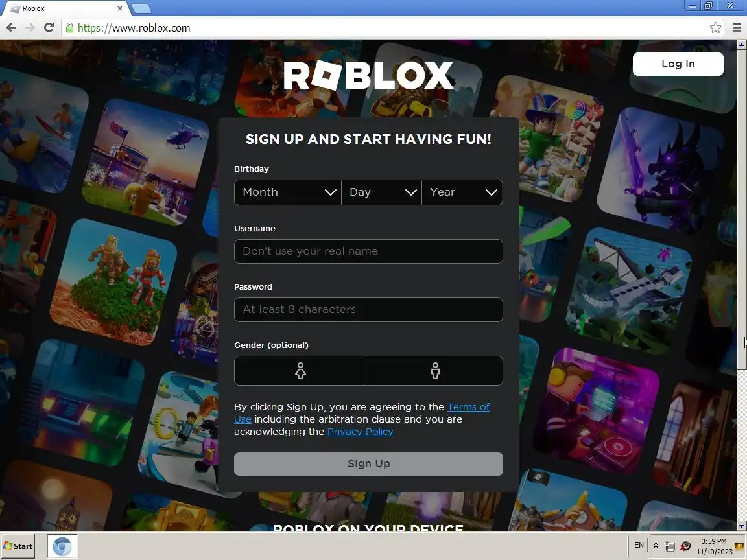The height and width of the screenshot is (560, 747).
Task: Select the female gender icon
Action: (x=301, y=371)
